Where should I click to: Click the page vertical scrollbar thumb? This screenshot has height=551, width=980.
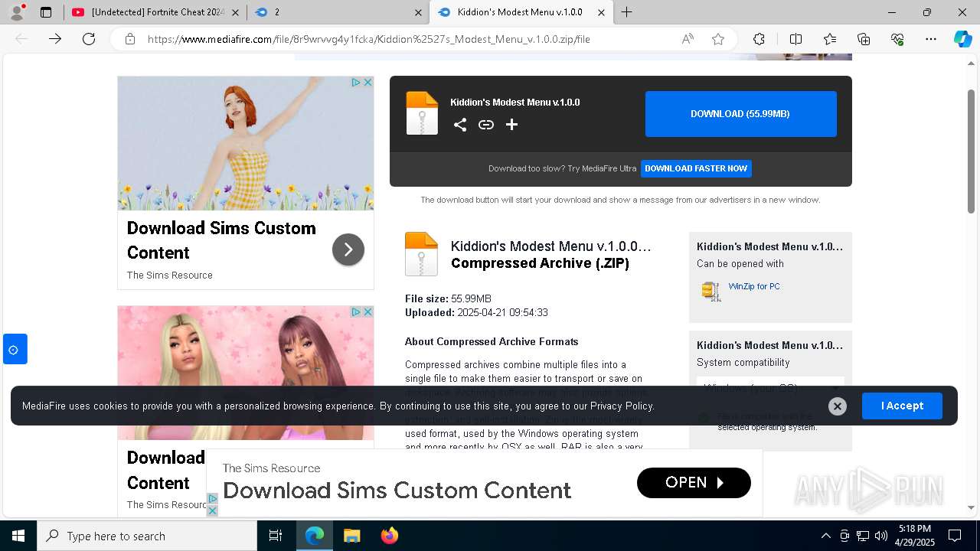click(x=971, y=150)
